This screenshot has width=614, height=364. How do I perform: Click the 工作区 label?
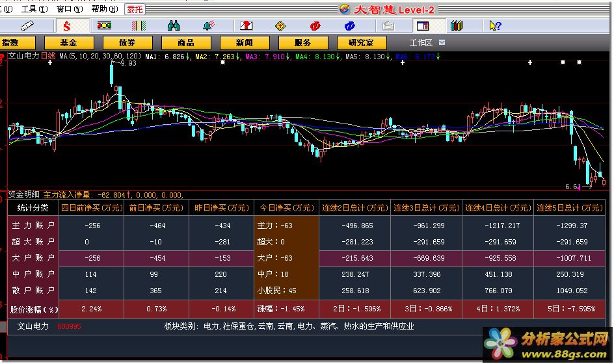pos(421,43)
